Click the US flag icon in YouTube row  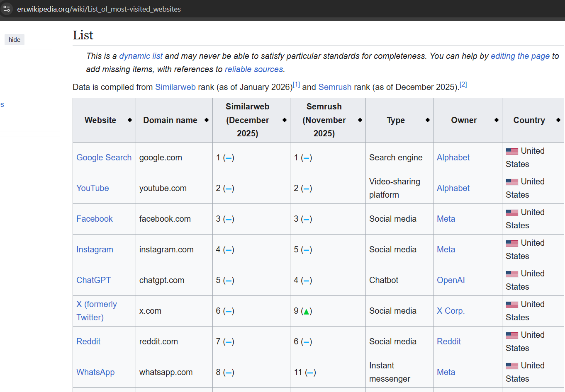click(512, 182)
